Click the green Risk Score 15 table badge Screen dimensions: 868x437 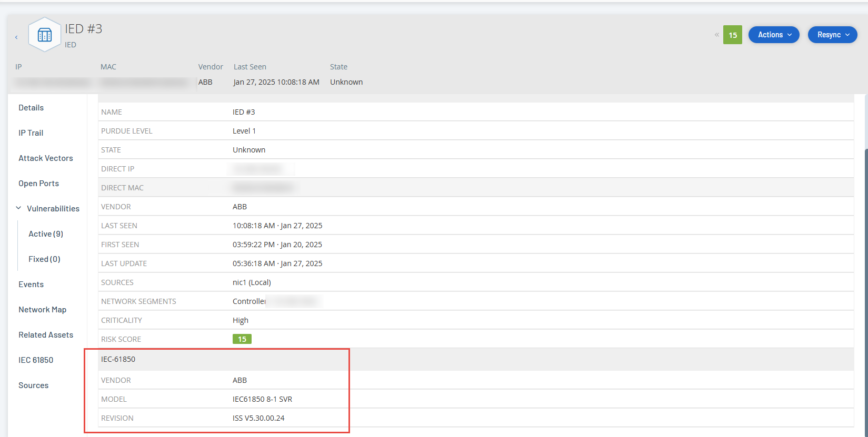[242, 339]
